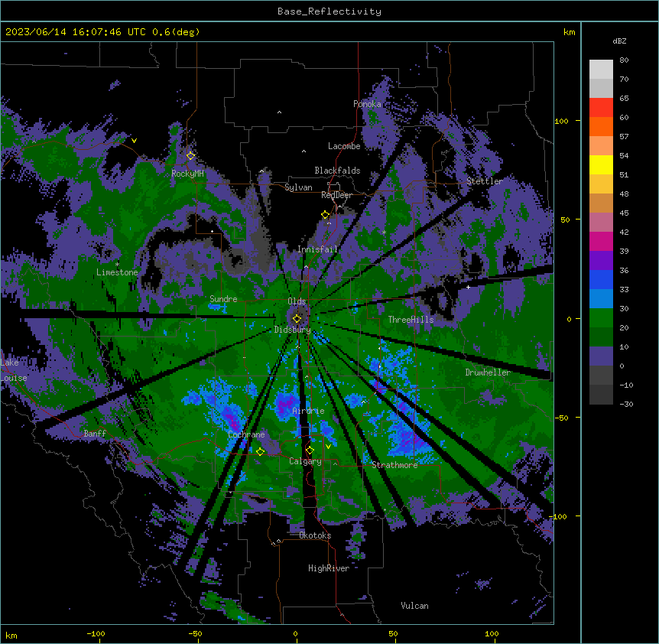
Task: Click the yellow V marker northwest of RockyMH
Action: pyautogui.click(x=134, y=141)
